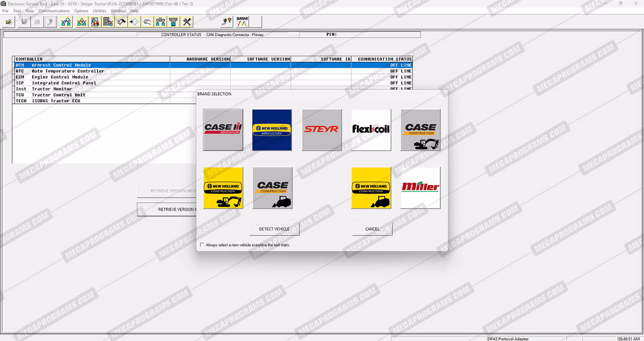Click the plug with question mark icon
The width and height of the screenshot is (644, 341).
pyautogui.click(x=226, y=22)
